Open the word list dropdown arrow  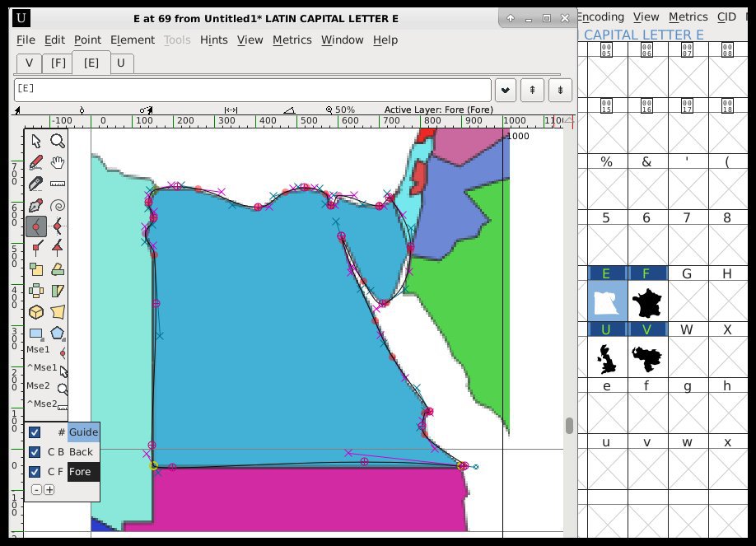[504, 90]
